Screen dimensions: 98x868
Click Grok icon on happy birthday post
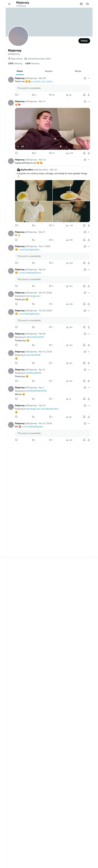coord(85,160)
